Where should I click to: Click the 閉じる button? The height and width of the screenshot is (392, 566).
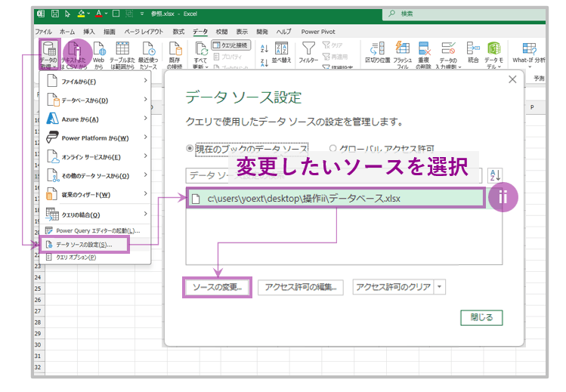tap(481, 317)
